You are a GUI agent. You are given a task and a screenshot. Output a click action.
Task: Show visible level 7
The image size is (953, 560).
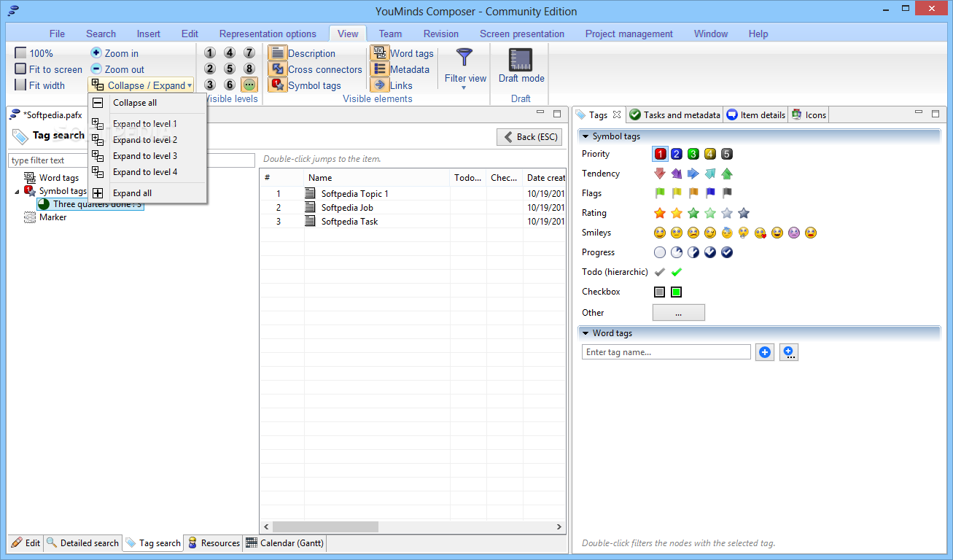[x=249, y=52]
